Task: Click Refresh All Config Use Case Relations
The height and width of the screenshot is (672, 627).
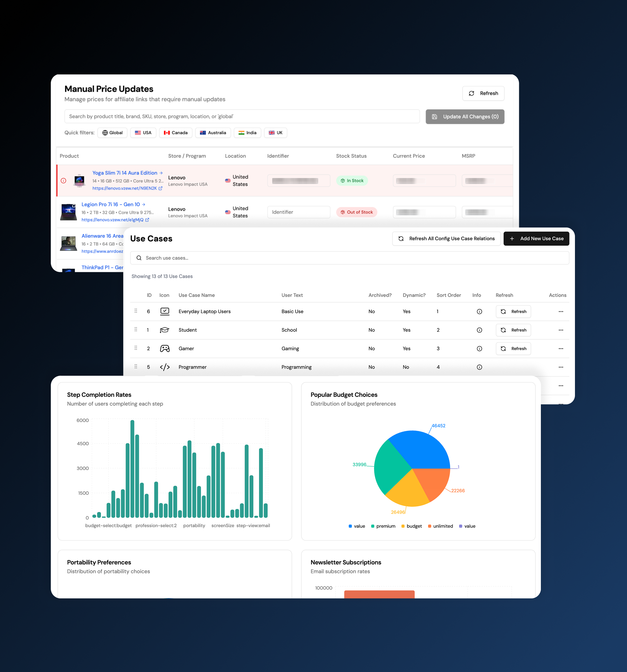Action: tap(446, 239)
